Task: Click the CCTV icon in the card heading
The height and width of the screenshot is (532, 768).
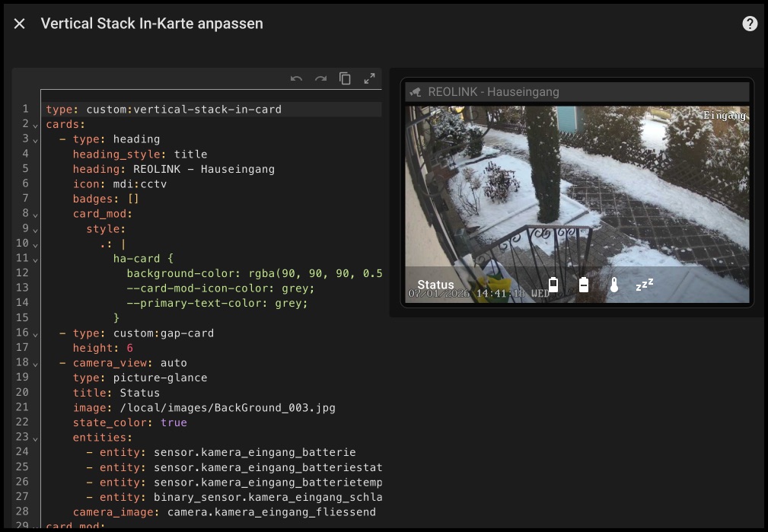Action: coord(416,92)
